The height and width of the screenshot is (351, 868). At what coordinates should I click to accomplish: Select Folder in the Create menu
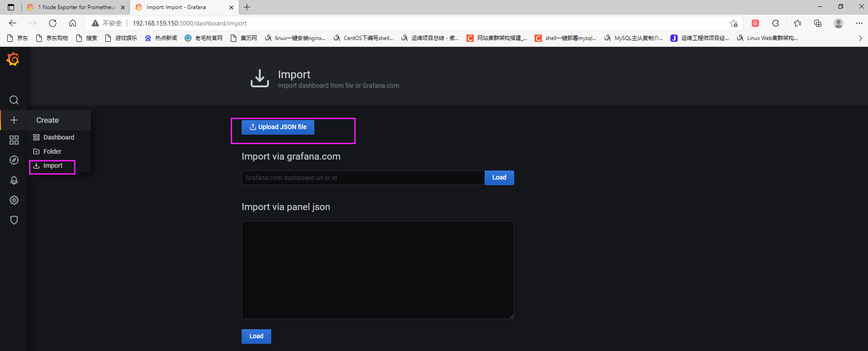[x=59, y=151]
